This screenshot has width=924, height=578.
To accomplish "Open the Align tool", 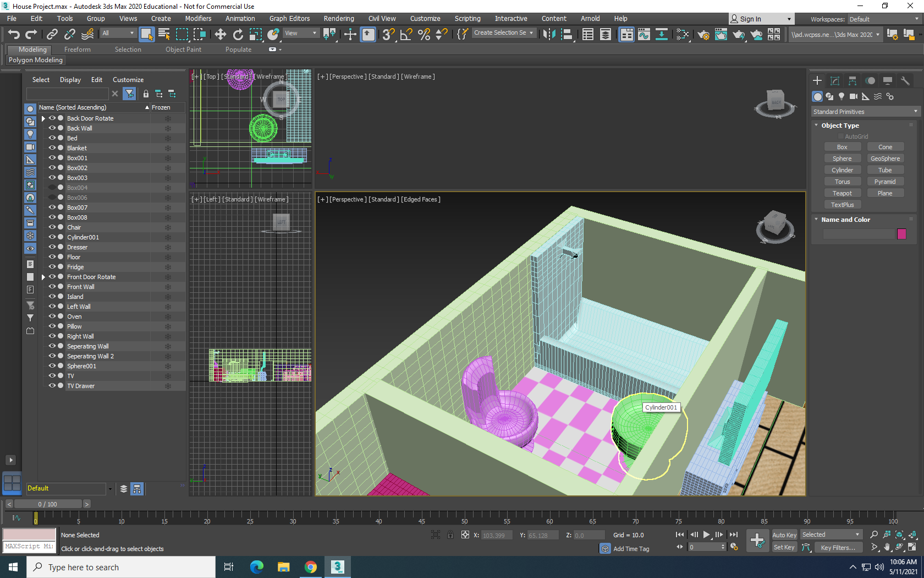I will tap(566, 34).
